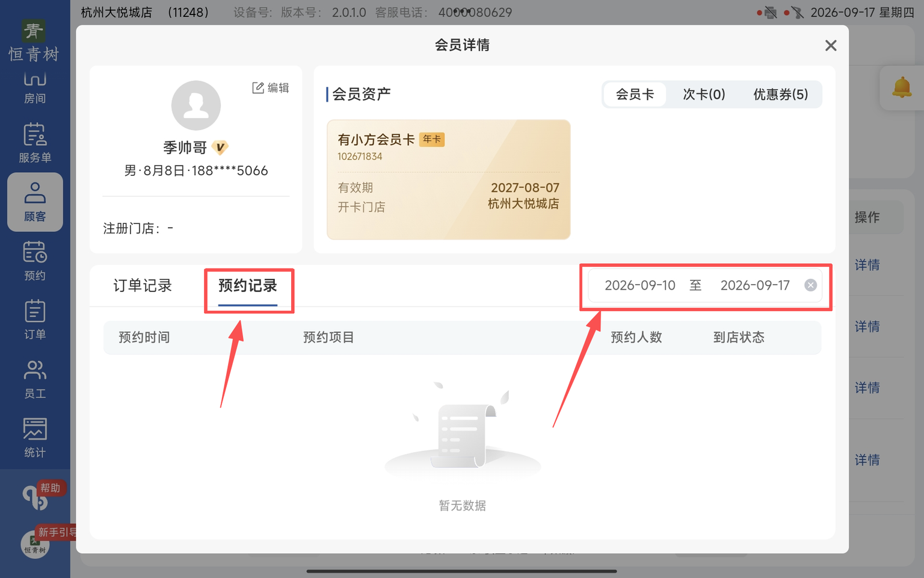Click the 暂无数据 empty-state text

click(x=463, y=506)
